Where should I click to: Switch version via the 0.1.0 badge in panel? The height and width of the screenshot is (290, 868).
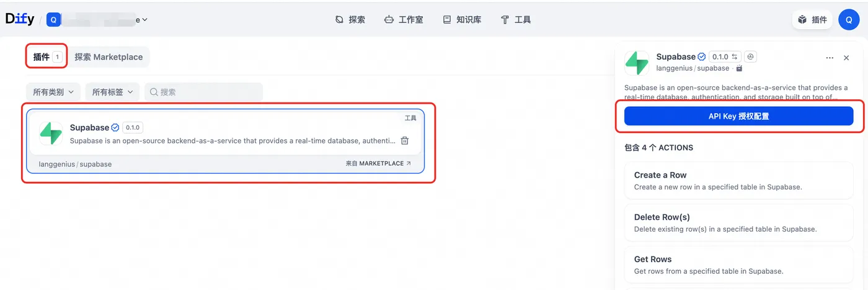point(724,57)
